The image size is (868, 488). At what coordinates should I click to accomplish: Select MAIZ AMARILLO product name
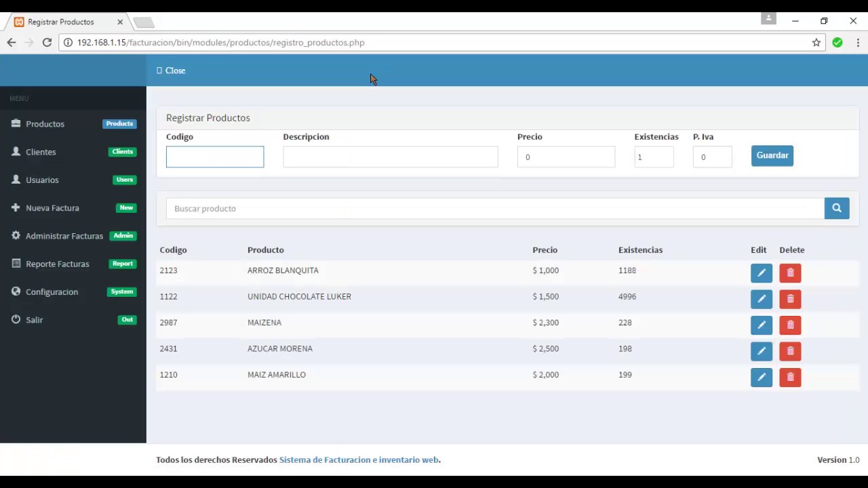[x=277, y=375]
